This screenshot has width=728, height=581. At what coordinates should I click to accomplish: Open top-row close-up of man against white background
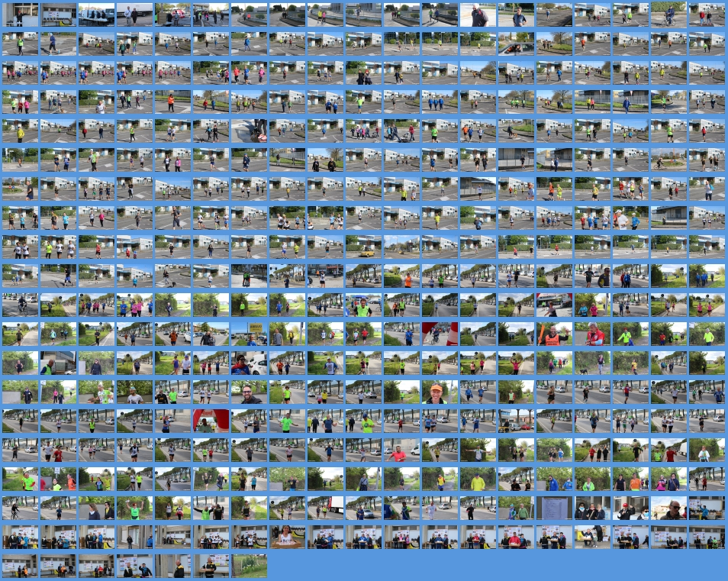point(478,15)
